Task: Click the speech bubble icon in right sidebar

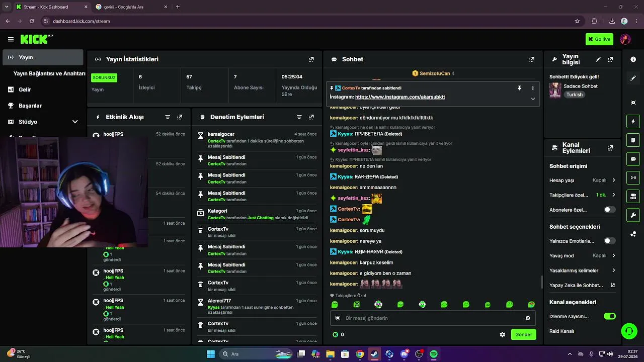Action: [633, 159]
